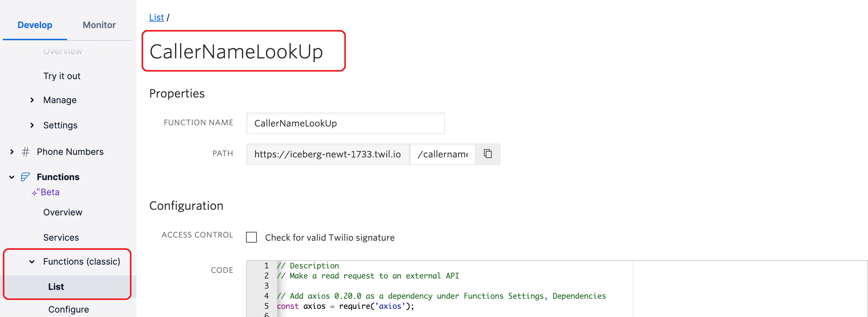Click the Function Name input field
The image size is (868, 317).
coord(345,123)
